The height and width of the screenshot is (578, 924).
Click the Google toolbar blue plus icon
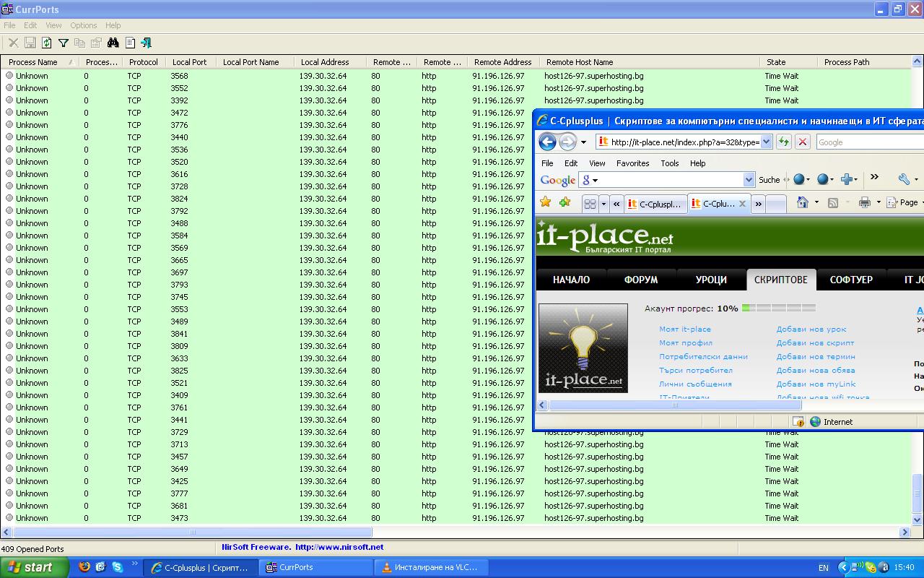(847, 179)
